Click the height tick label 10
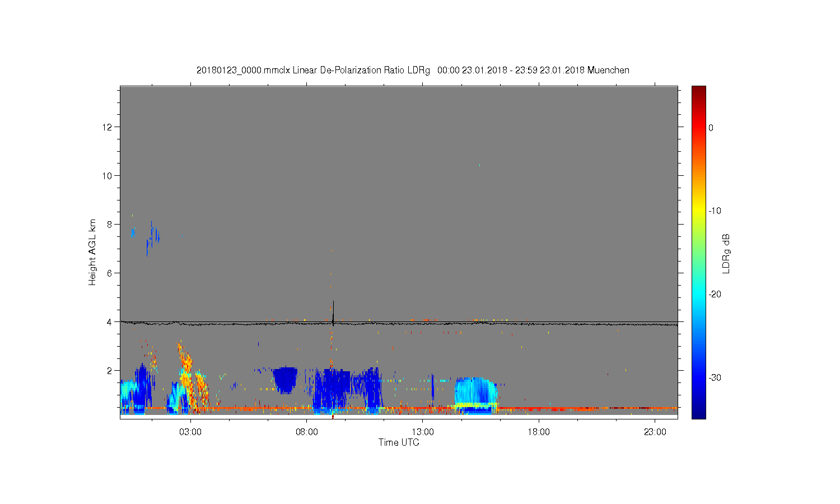 108,176
